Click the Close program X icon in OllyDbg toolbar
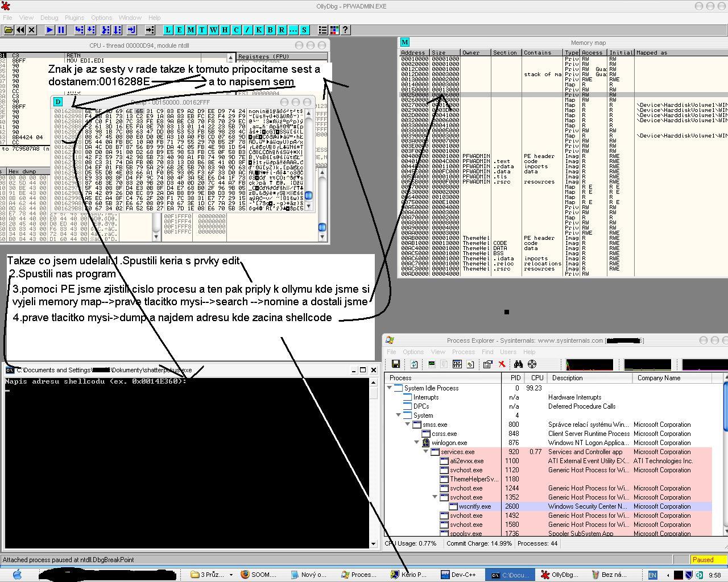Image resolution: width=728 pixels, height=582 pixels. (32, 30)
